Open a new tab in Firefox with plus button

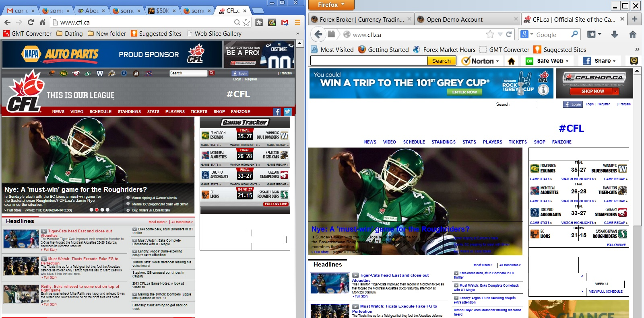[x=635, y=19]
